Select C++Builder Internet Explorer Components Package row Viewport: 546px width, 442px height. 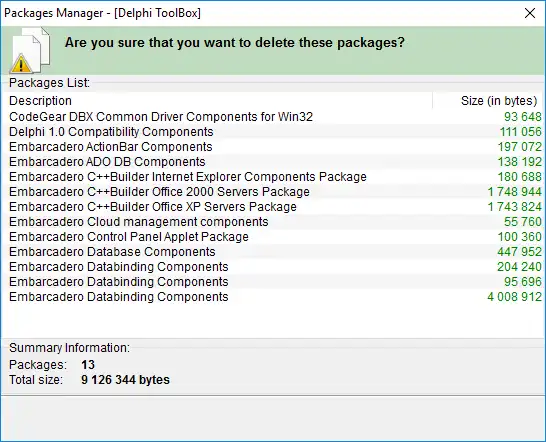coord(274,177)
